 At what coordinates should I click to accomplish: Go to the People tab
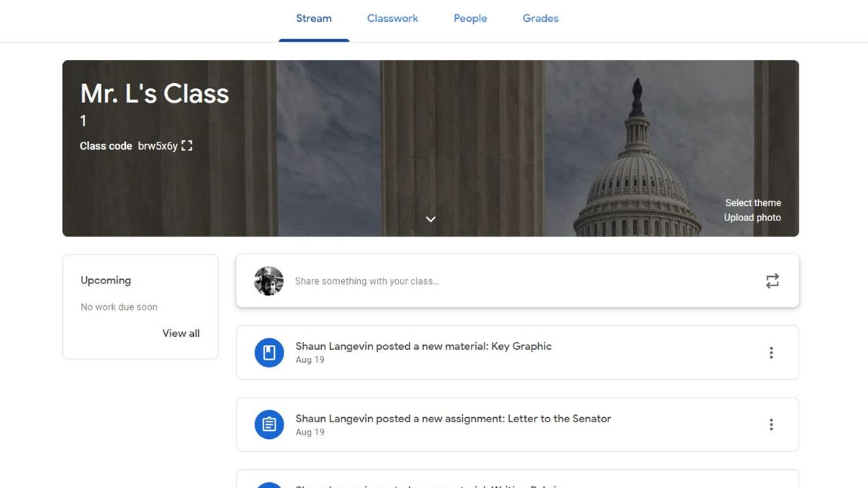point(470,18)
